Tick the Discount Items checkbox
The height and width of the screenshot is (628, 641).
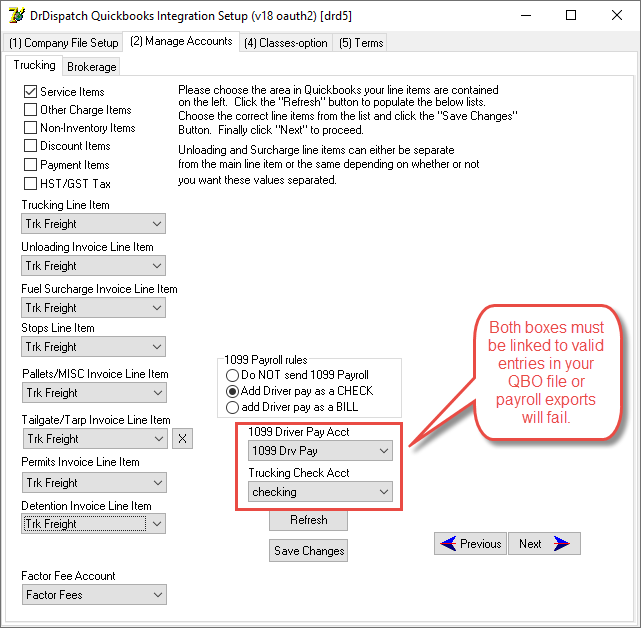pos(30,146)
